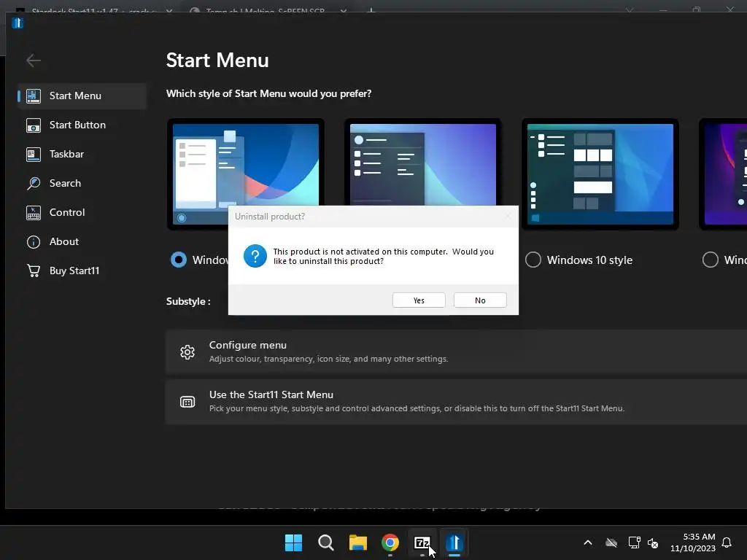This screenshot has height=560, width=747.
Task: Open the Taskbar settings section
Action: [82, 154]
